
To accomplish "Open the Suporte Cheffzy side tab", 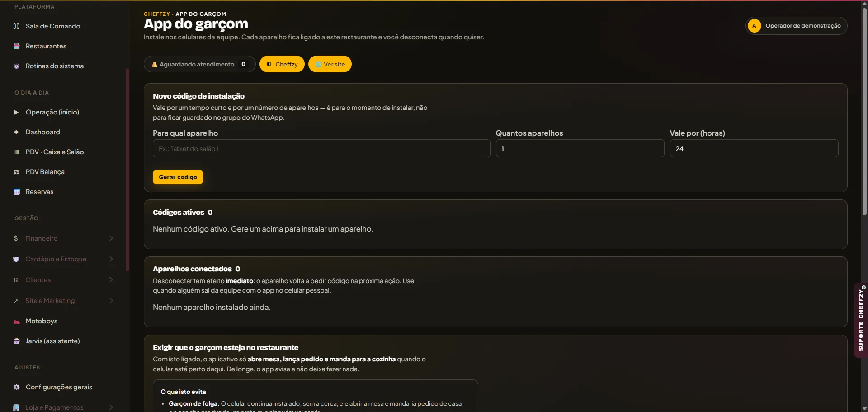I will point(861,320).
